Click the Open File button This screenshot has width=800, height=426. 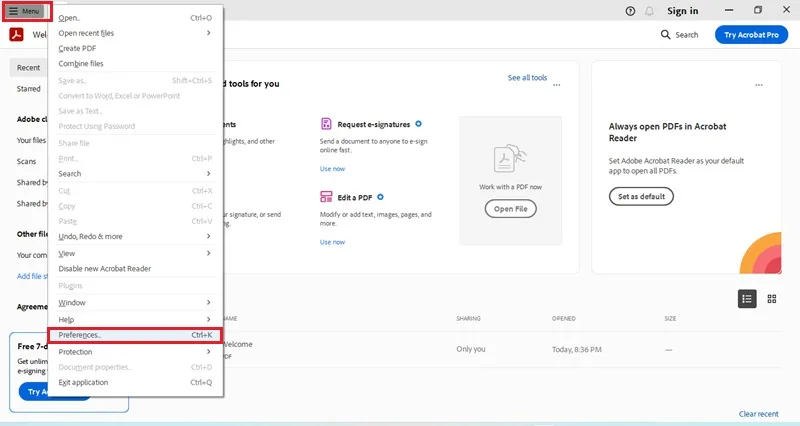coord(510,209)
